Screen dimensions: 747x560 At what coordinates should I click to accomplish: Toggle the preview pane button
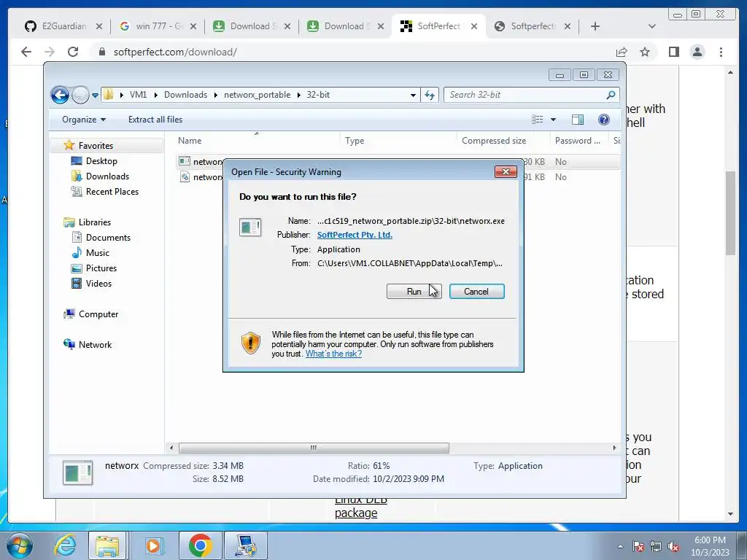click(x=578, y=120)
